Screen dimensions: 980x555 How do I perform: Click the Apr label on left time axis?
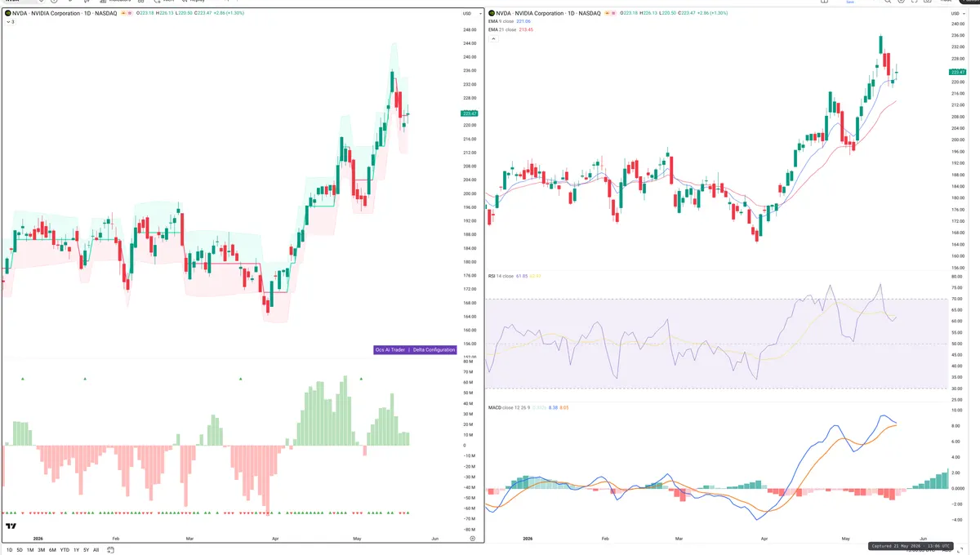point(275,539)
